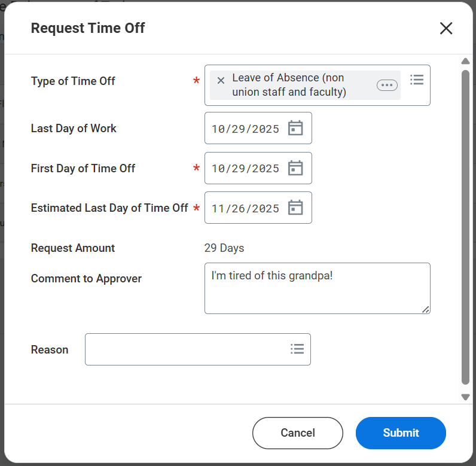Open related actions ellipsis on Leave of Absence

click(387, 85)
